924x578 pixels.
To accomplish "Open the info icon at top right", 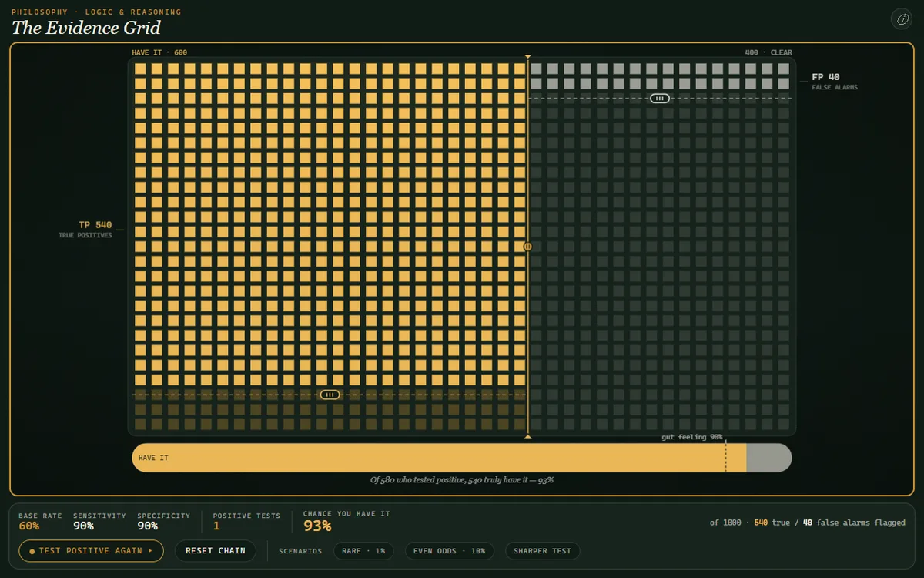I will [x=902, y=19].
